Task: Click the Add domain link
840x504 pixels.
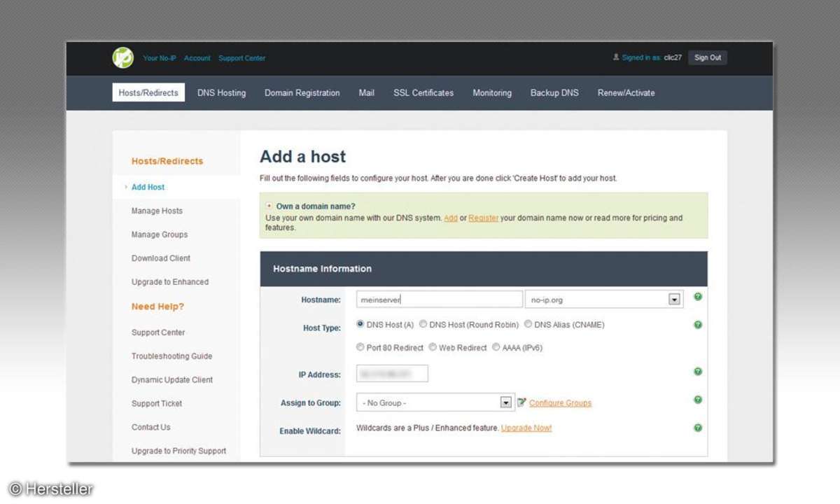Action: pyautogui.click(x=451, y=218)
